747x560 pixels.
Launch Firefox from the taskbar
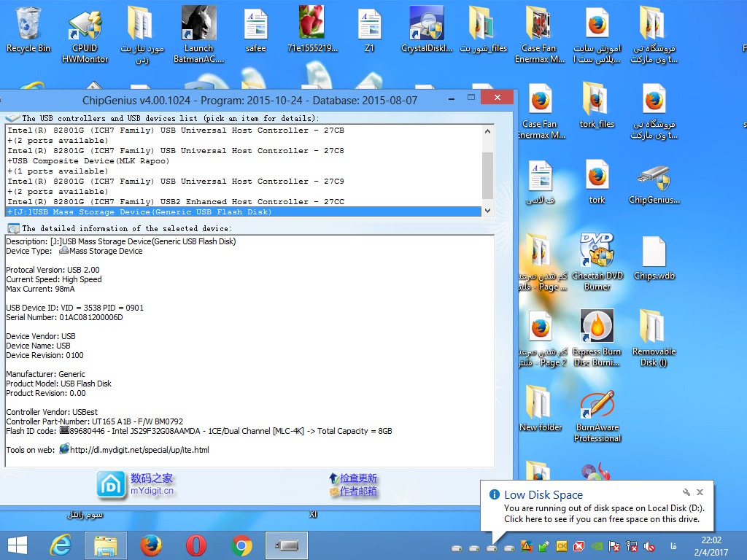[x=150, y=545]
